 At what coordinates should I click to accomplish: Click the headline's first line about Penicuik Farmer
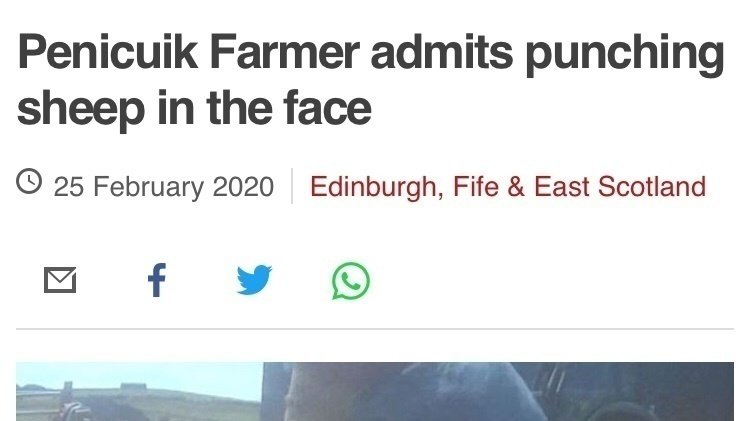pyautogui.click(x=370, y=55)
